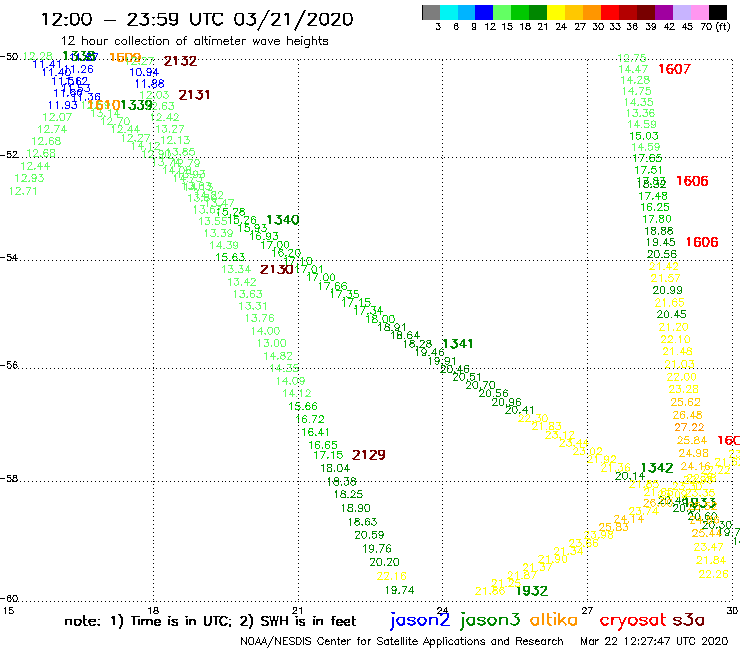Click wave height value 15.66

pos(303,406)
